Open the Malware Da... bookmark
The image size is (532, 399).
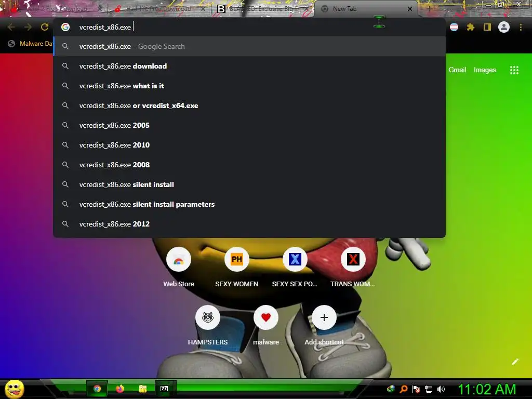31,44
